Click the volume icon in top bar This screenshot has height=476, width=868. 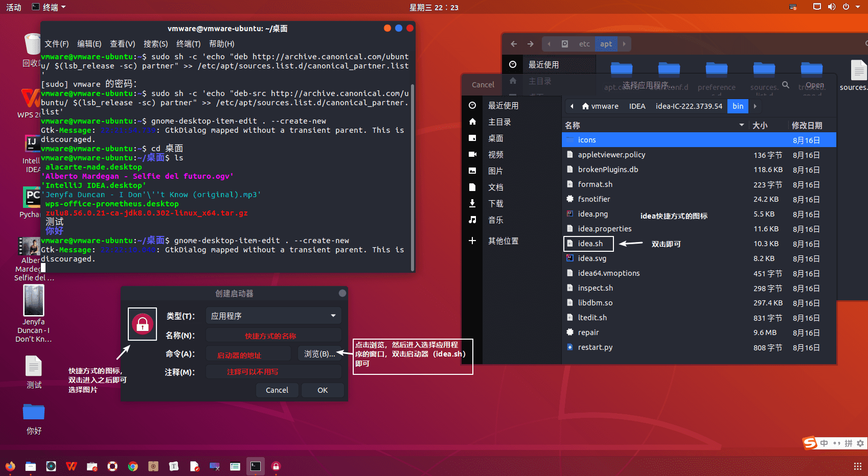click(832, 7)
